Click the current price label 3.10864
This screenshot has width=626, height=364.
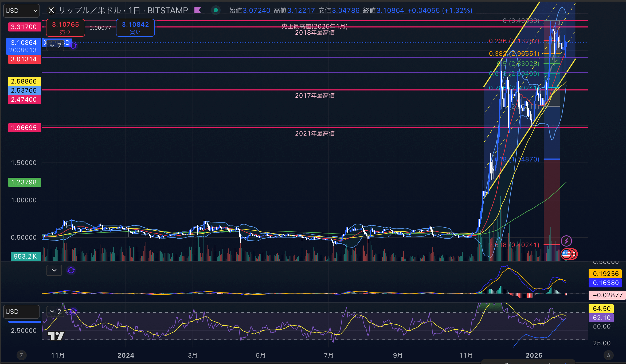24,46
